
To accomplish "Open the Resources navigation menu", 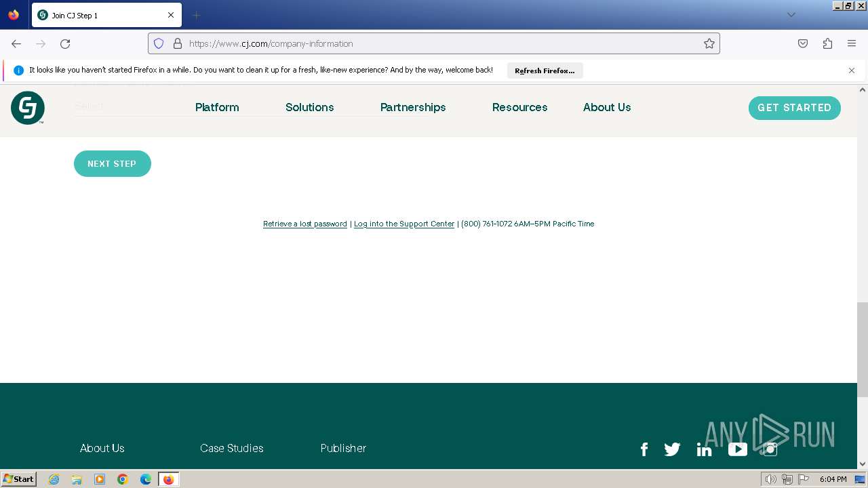I will 520,107.
